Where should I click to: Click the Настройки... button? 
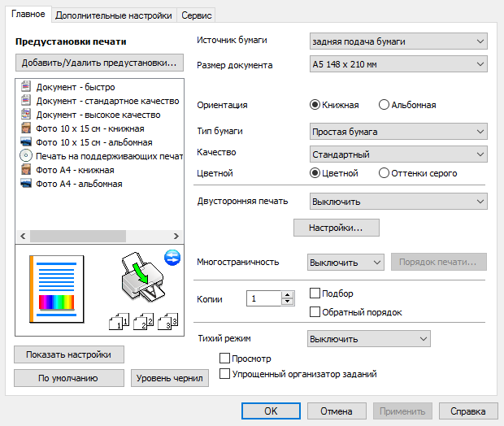[x=337, y=228]
